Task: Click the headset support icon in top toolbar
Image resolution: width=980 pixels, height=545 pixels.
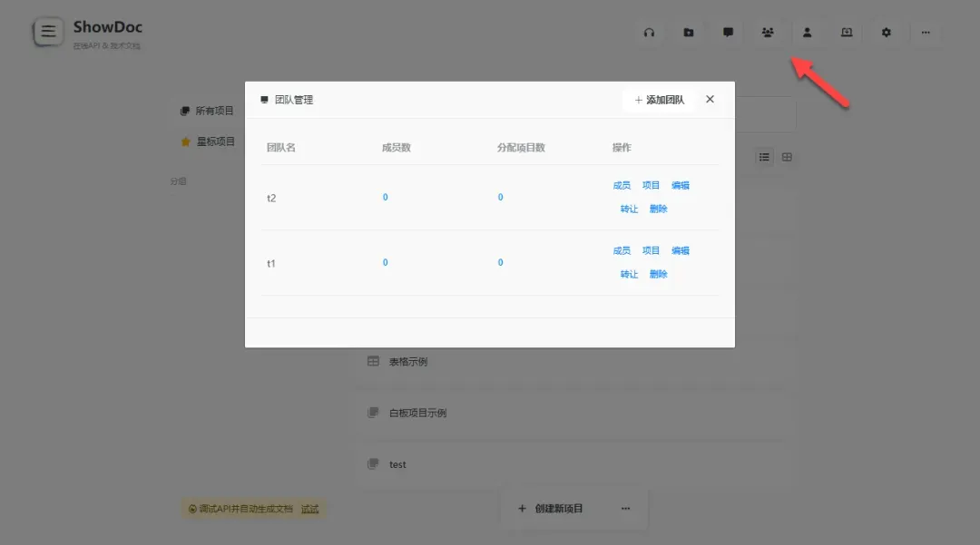Action: 649,33
